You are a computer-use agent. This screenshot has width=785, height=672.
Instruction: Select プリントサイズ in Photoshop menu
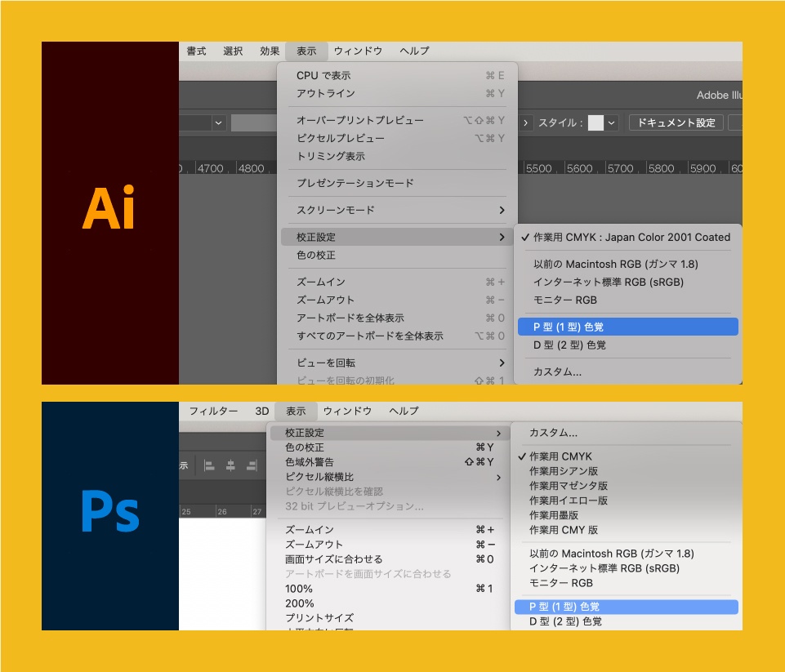390,618
